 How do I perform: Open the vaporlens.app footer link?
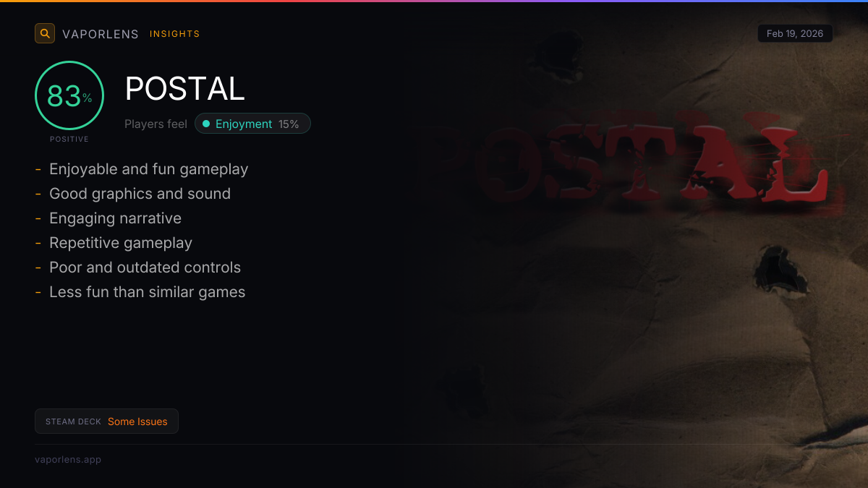68,459
